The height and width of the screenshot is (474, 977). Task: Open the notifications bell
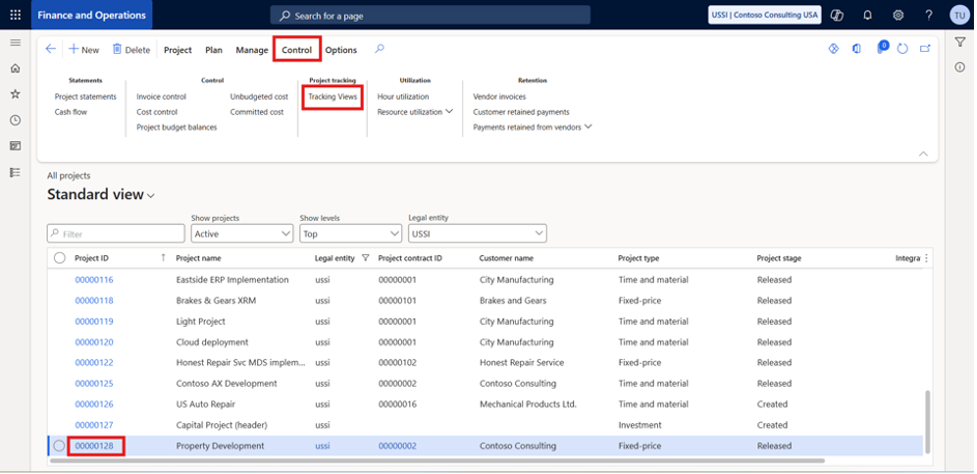(867, 15)
